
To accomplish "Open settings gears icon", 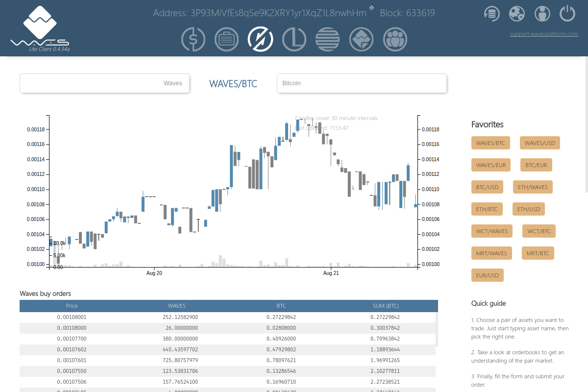I will click(517, 13).
